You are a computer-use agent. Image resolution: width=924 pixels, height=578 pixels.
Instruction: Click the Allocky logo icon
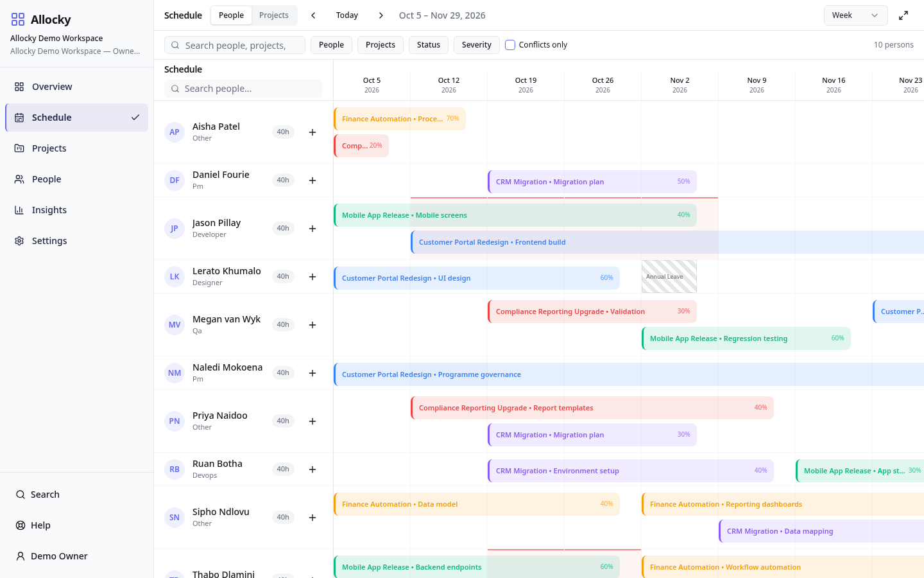tap(18, 19)
